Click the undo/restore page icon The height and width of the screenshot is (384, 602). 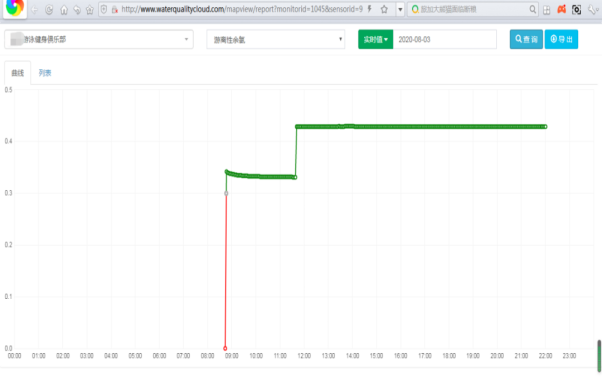[x=77, y=10]
